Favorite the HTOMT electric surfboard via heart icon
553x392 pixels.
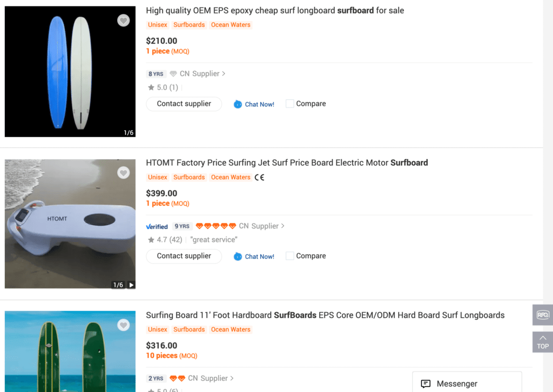point(123,172)
